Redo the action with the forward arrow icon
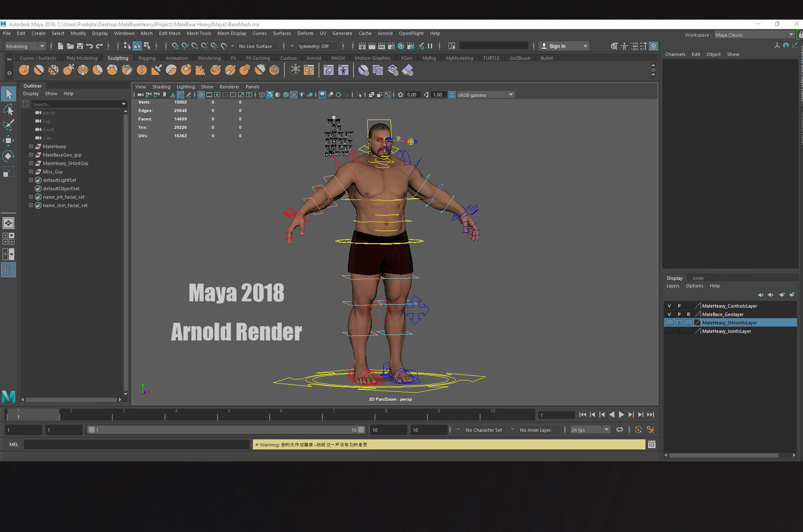803x532 pixels. (x=99, y=46)
